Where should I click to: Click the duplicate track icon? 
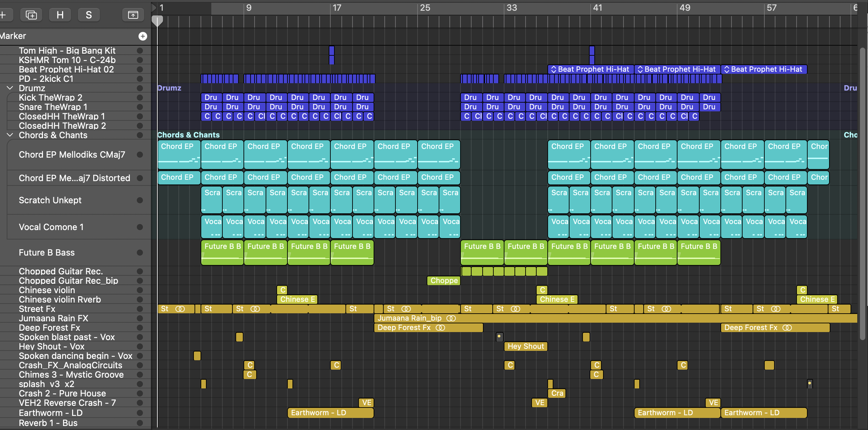31,15
